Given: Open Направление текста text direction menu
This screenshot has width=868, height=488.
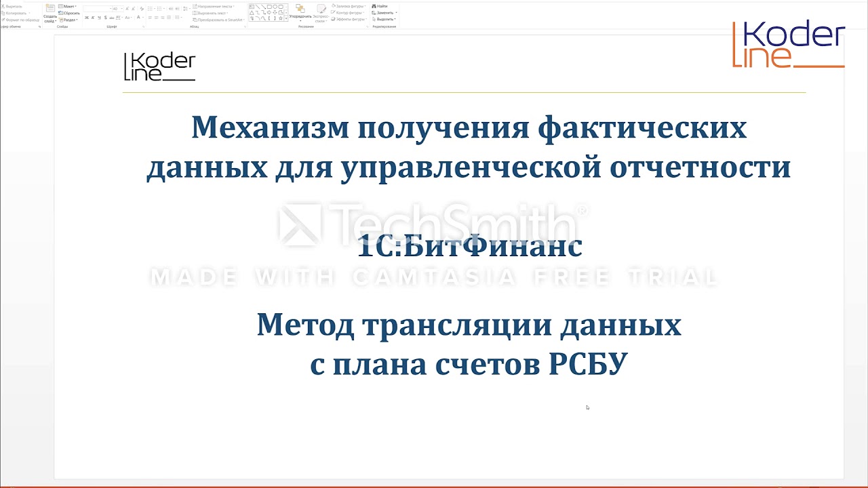Looking at the screenshot, I should tap(214, 7).
